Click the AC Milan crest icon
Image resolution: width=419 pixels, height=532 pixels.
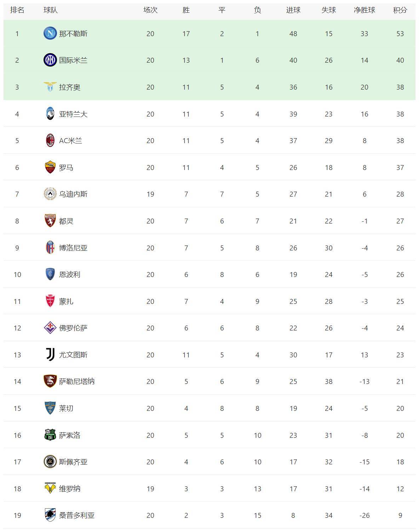coord(50,141)
